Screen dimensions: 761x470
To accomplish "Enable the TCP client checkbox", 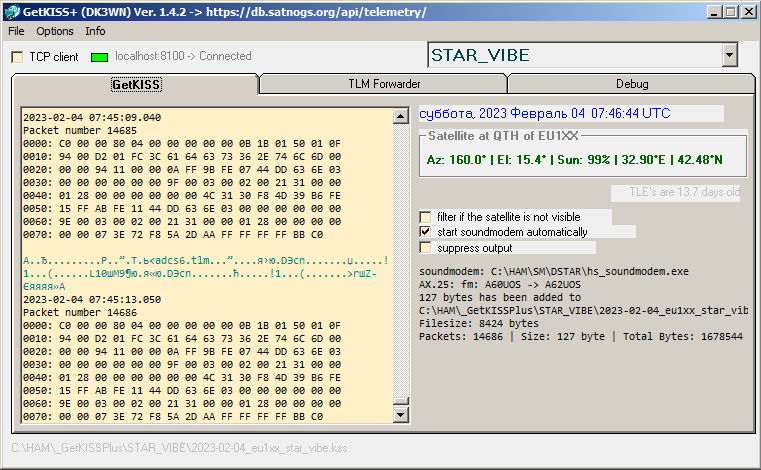I will pos(17,57).
